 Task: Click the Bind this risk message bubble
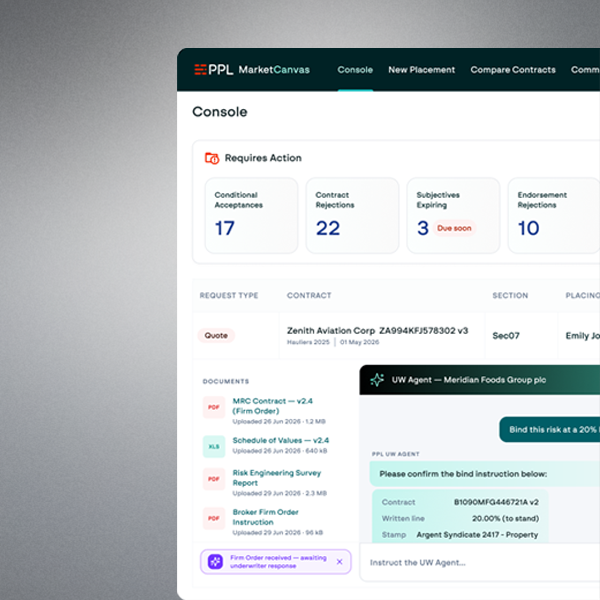pyautogui.click(x=549, y=429)
